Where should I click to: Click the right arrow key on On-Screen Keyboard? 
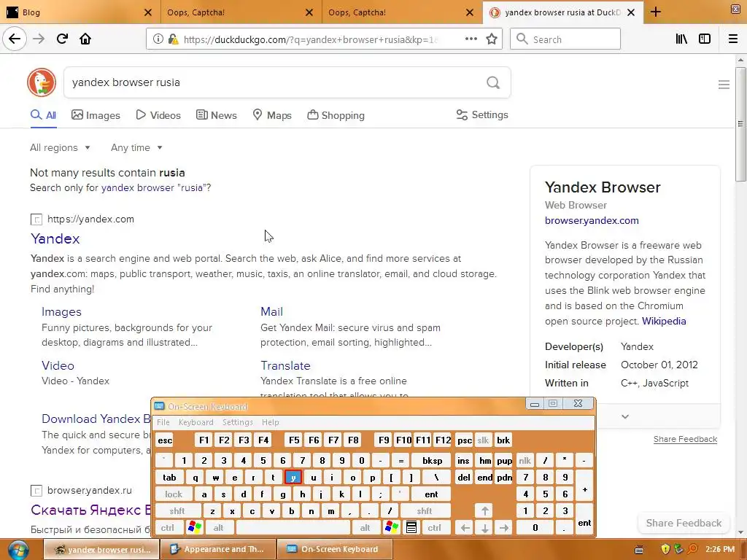click(504, 528)
